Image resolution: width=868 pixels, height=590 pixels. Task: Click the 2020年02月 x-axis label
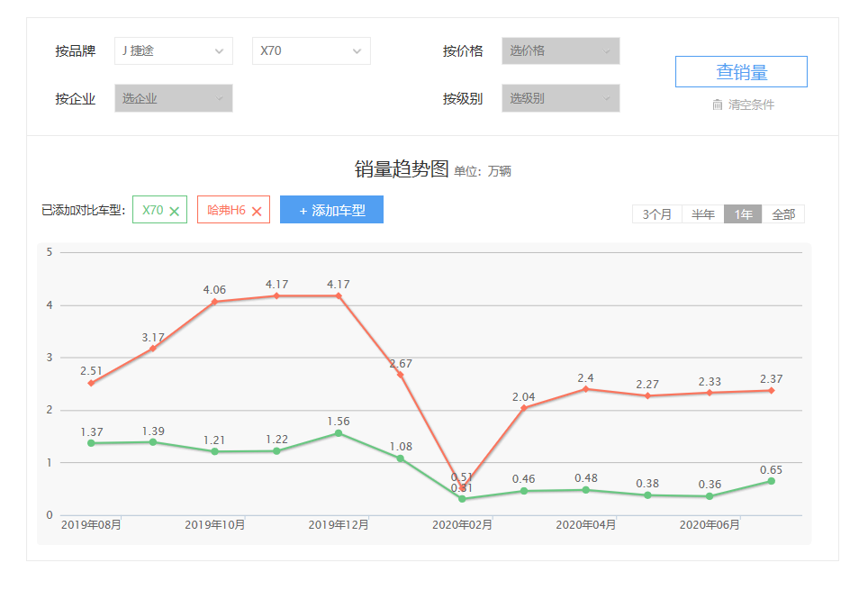coord(462,525)
